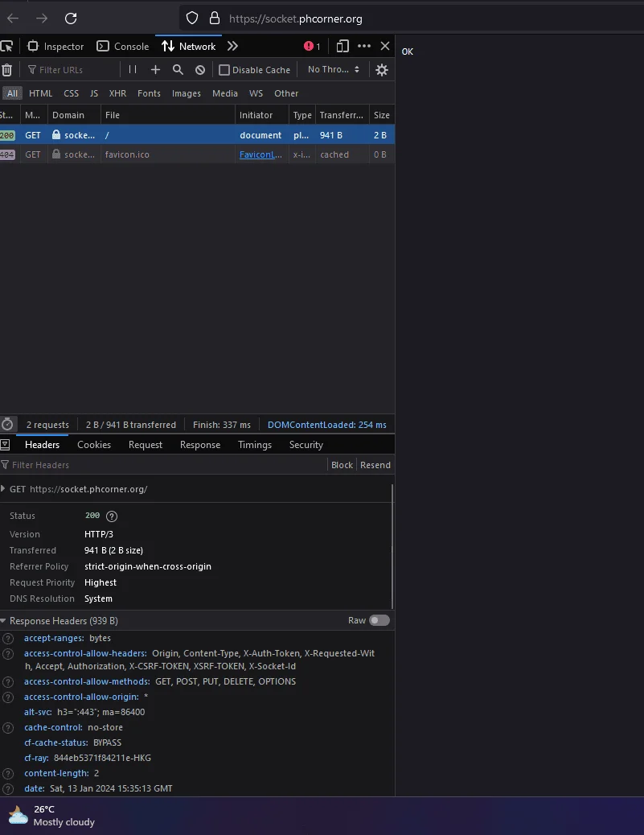Filter requests by Images
This screenshot has height=835, width=644.
[x=187, y=93]
